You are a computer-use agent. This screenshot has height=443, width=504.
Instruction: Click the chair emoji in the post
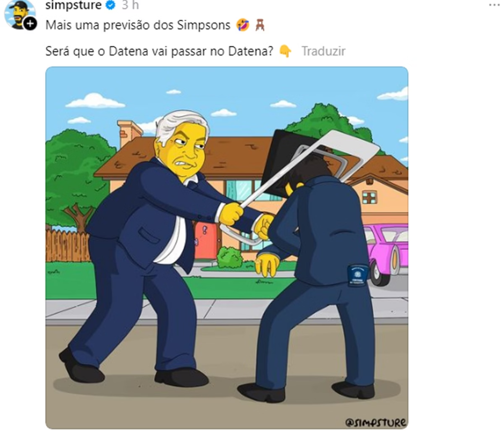coord(260,25)
